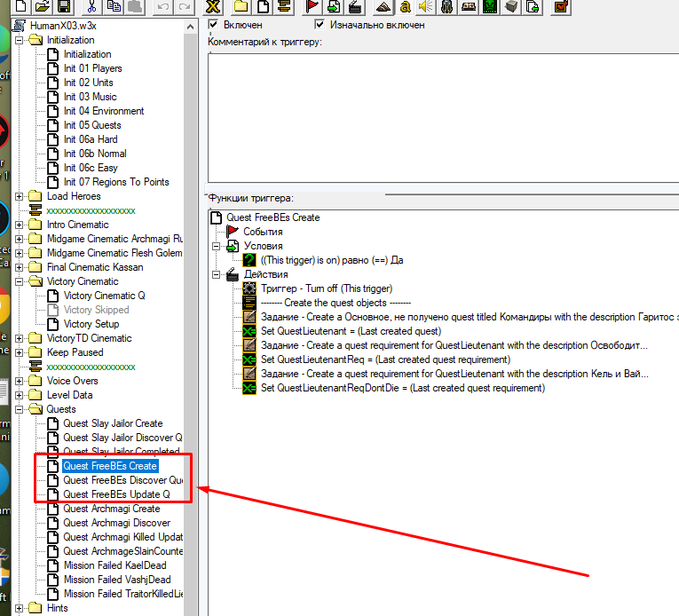Open the AI Editor green face icon

pyautogui.click(x=490, y=6)
